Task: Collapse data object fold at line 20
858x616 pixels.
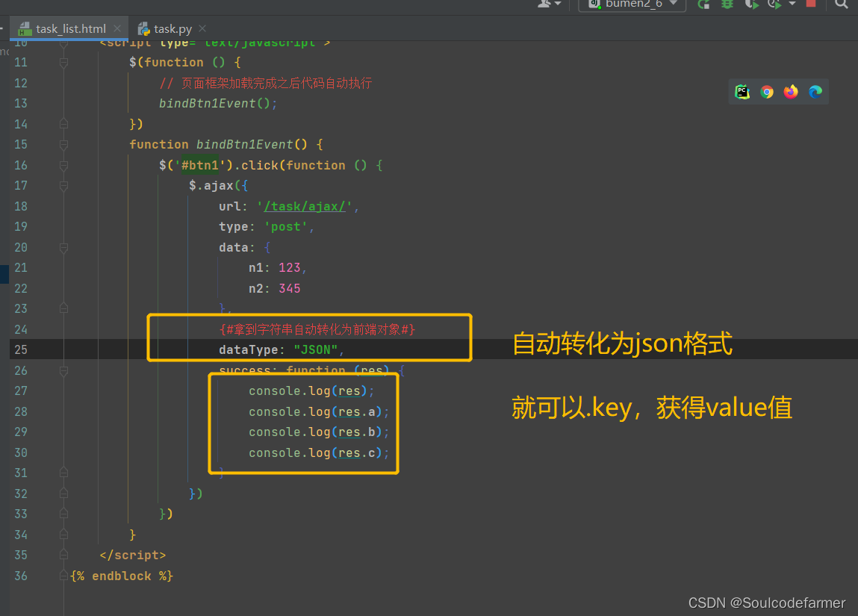Action: [64, 248]
